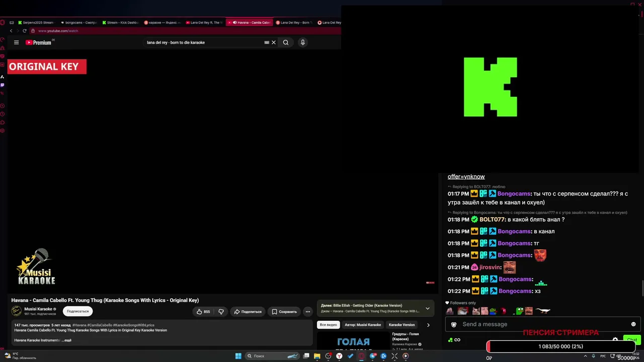Open chat settings gear

pos(615,340)
